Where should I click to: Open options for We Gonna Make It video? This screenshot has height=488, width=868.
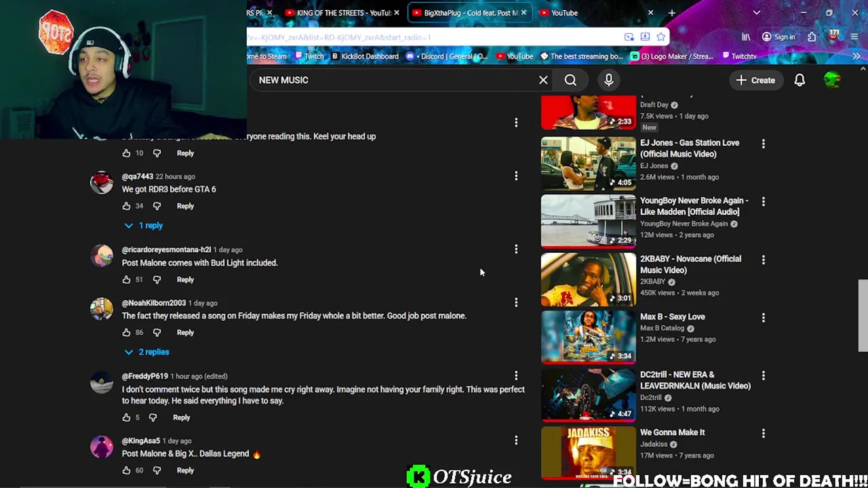click(x=764, y=433)
